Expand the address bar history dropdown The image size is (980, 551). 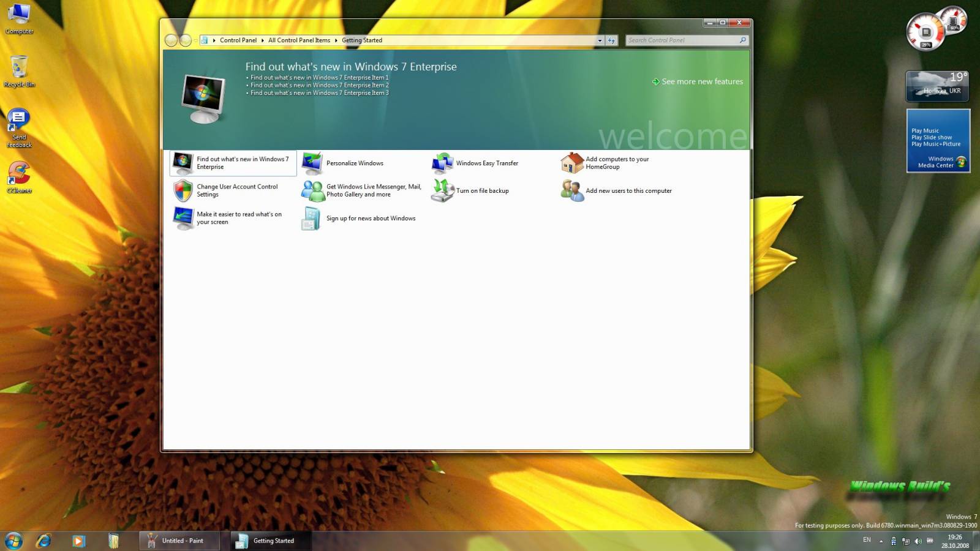pyautogui.click(x=600, y=40)
